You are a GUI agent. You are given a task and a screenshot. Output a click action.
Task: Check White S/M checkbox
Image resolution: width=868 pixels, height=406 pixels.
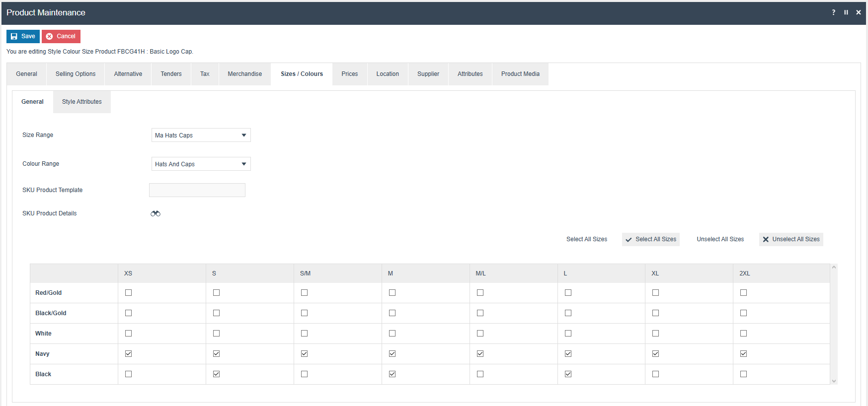tap(305, 334)
